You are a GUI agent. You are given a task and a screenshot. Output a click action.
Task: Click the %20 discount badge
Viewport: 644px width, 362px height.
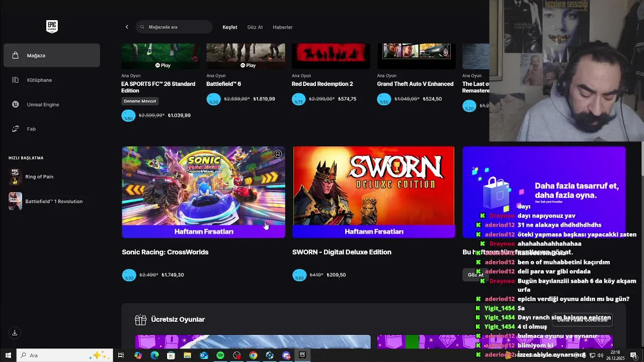(469, 106)
